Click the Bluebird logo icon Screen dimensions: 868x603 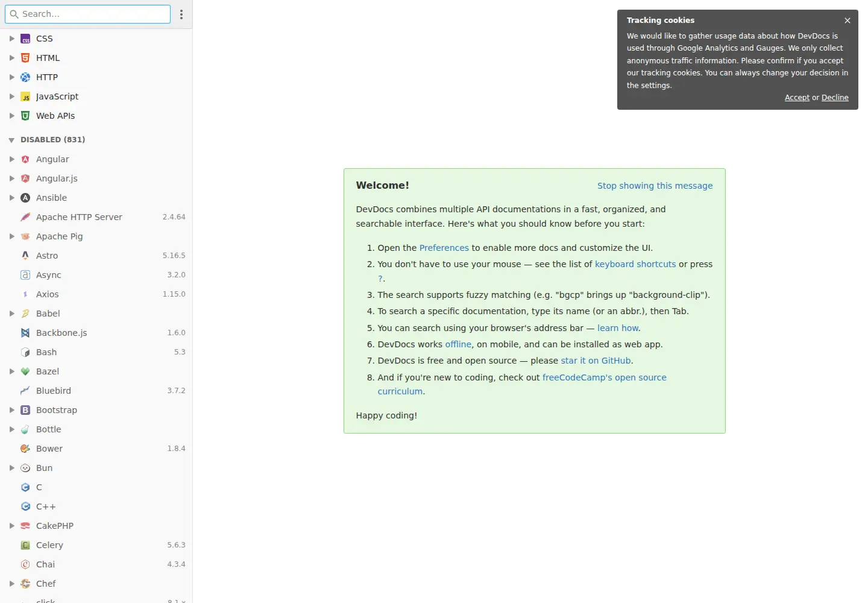point(25,391)
